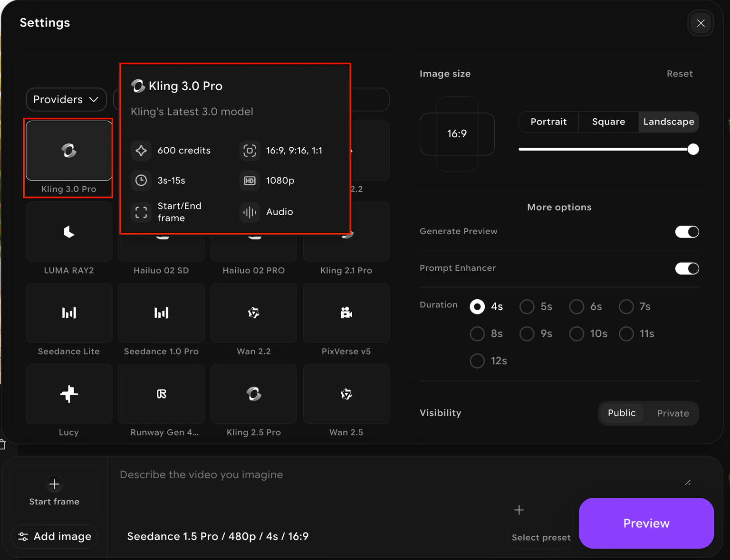The height and width of the screenshot is (560, 730).
Task: Set duration to 11s
Action: tap(626, 334)
